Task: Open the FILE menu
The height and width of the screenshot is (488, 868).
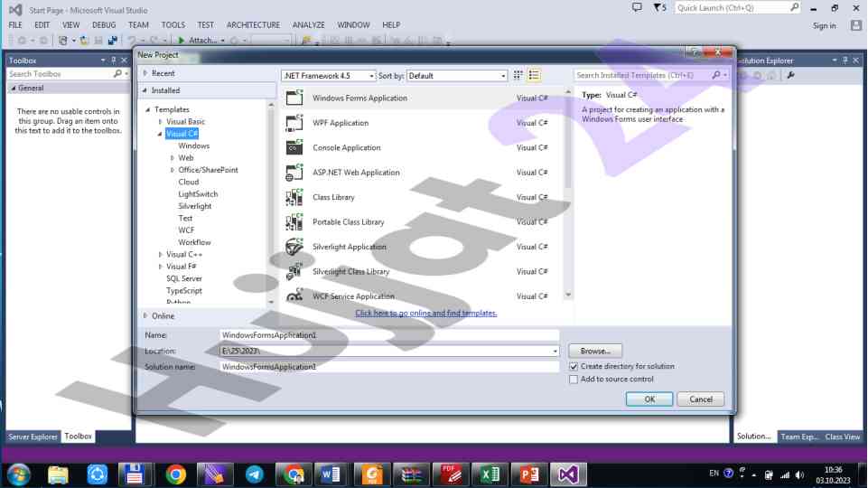Action: (x=15, y=25)
